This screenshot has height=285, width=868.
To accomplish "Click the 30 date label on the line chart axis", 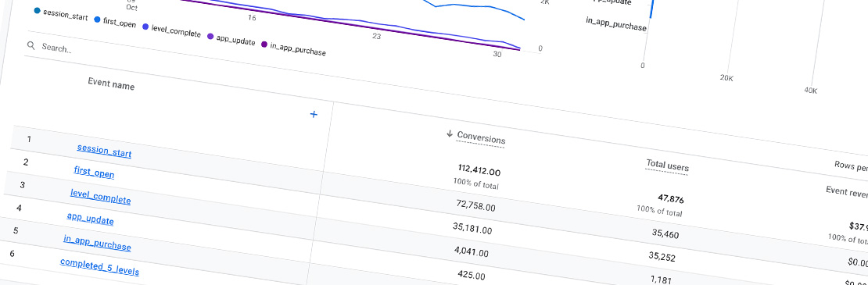I will tap(497, 54).
